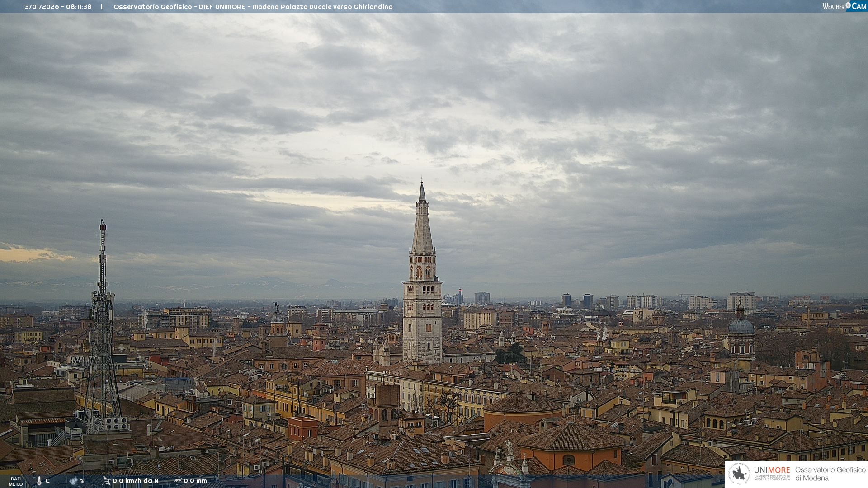Click the DATI METEO label
The height and width of the screenshot is (488, 868).
(16, 482)
